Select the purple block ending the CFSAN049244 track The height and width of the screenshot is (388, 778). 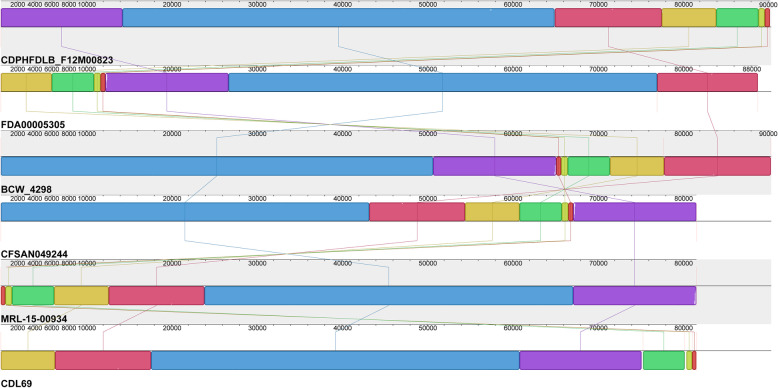coord(635,212)
